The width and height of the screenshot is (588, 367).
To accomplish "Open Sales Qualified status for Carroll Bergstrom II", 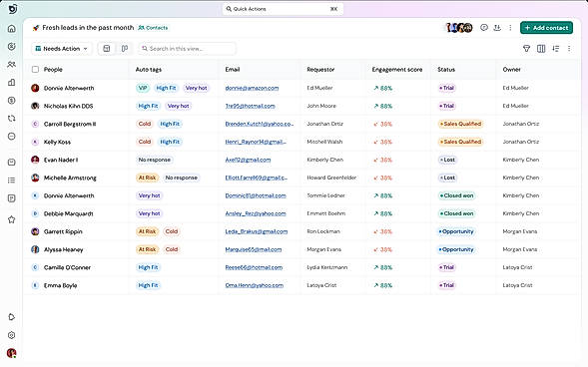I will [x=460, y=124].
